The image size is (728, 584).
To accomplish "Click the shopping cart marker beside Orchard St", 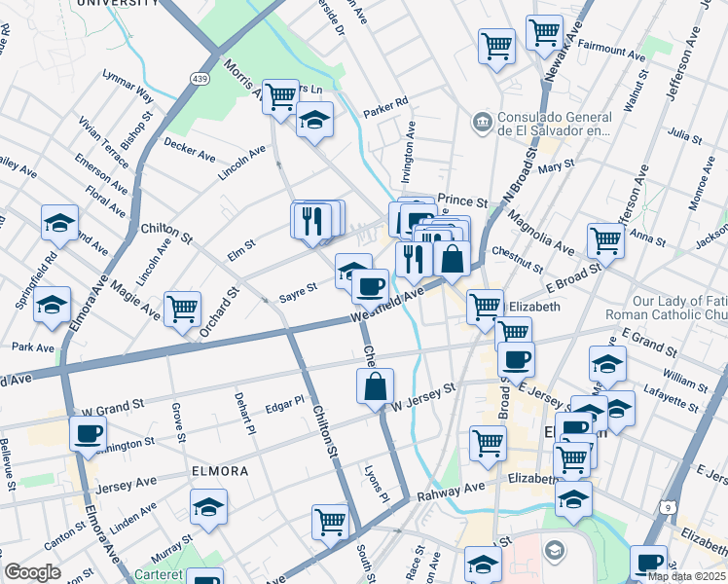I will (183, 310).
